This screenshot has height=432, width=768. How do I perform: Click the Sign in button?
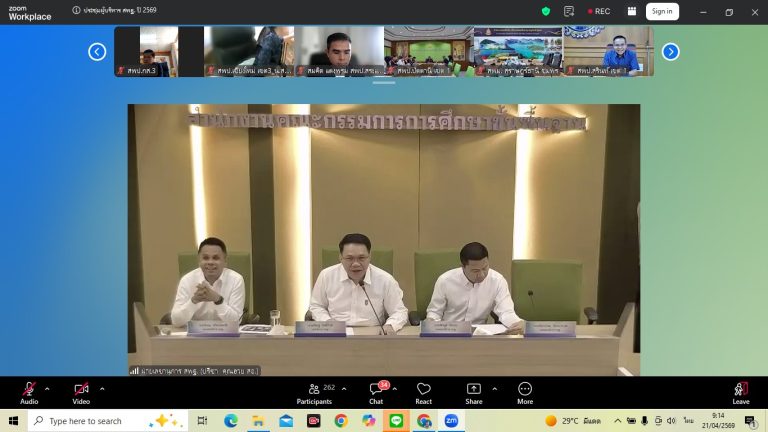661,12
